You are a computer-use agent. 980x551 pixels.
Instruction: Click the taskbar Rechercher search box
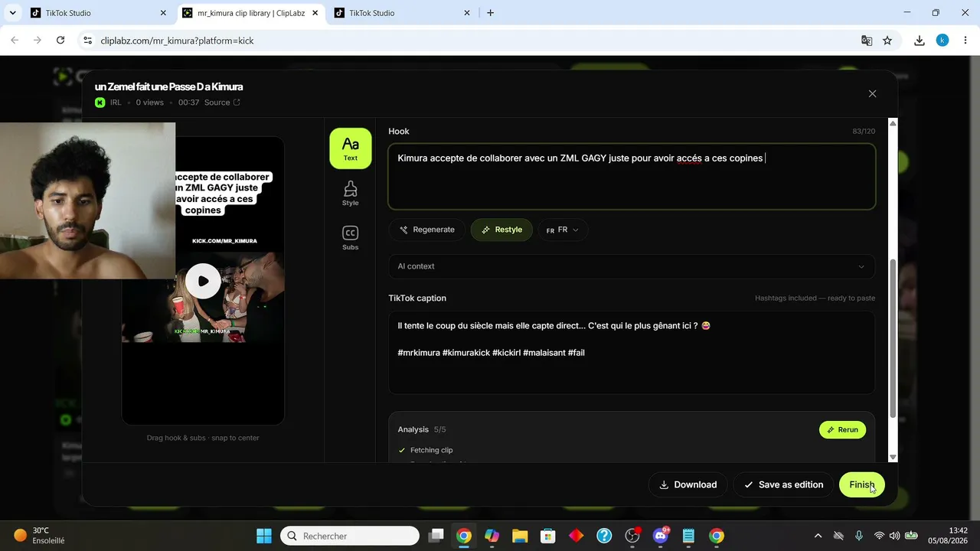click(x=350, y=536)
